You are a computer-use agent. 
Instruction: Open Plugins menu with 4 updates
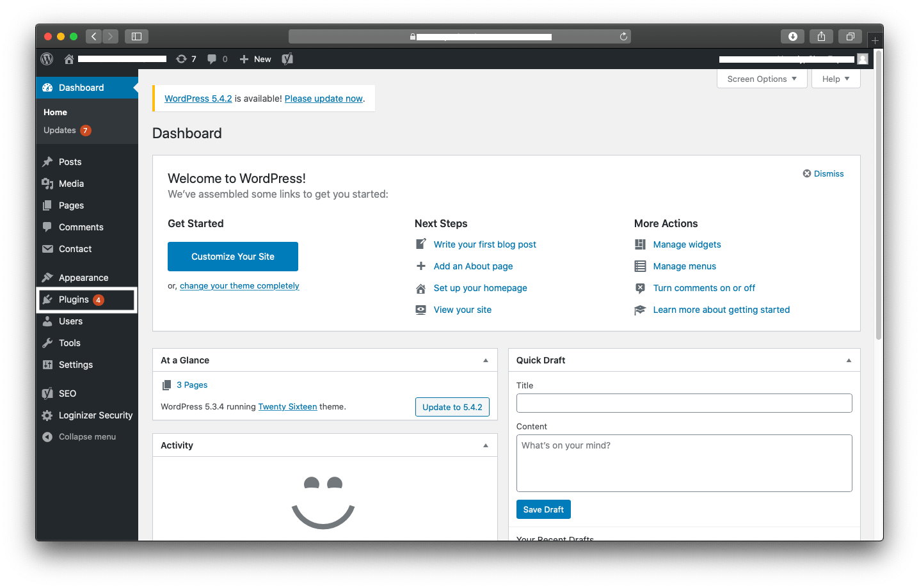click(87, 299)
